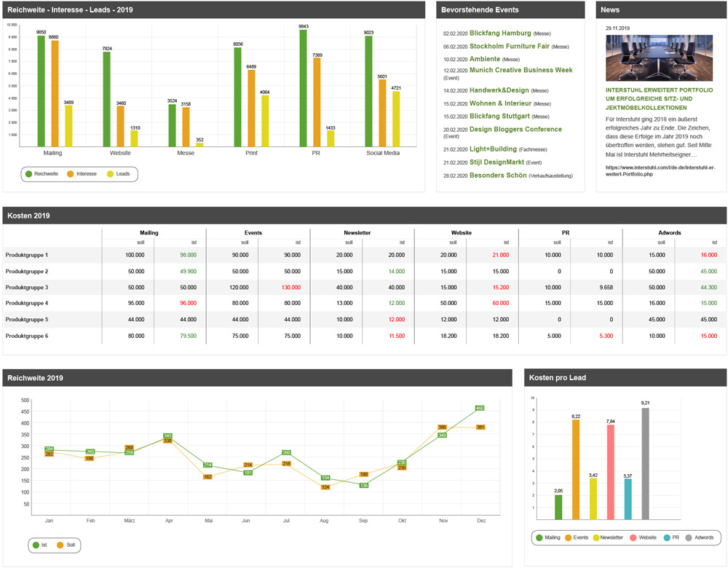Toggle Adwords in Kosten pro Lead legend
This screenshot has height=568, width=728.
(699, 537)
